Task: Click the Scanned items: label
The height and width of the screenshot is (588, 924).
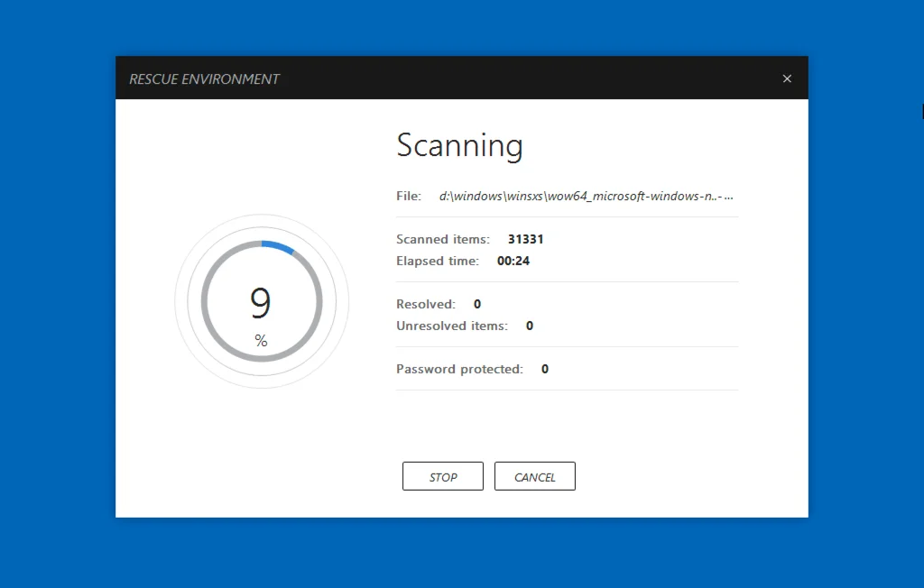Action: coord(442,239)
